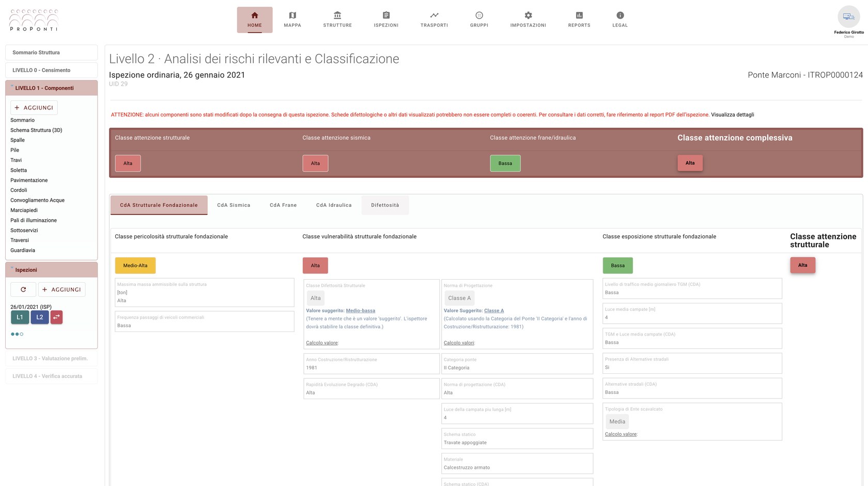Click Media chip in Tipologia di Ente scavalcato
This screenshot has width=868, height=486.
(617, 421)
